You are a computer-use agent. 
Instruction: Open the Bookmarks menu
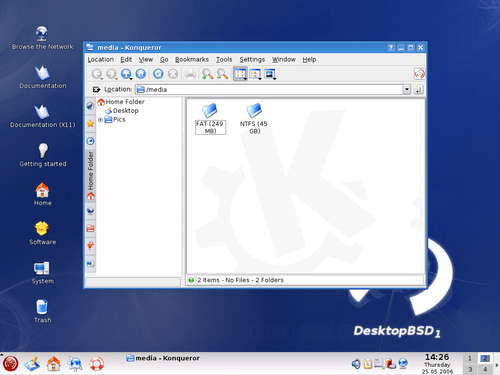point(192,59)
